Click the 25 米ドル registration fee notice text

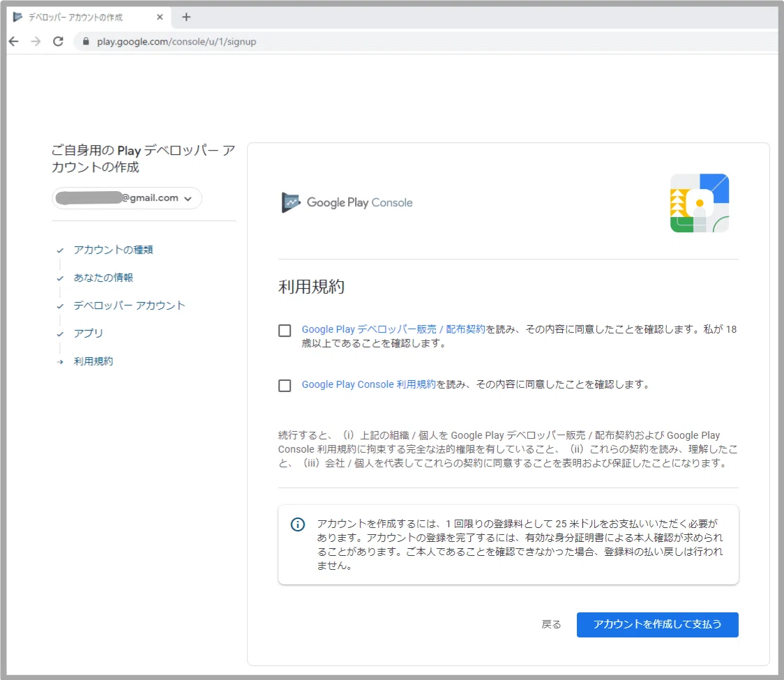520,545
